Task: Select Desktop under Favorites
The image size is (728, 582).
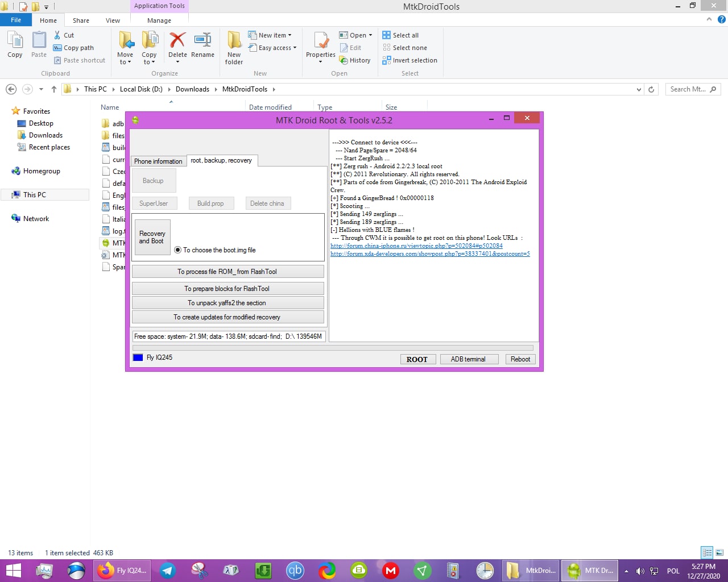Action: click(x=41, y=123)
